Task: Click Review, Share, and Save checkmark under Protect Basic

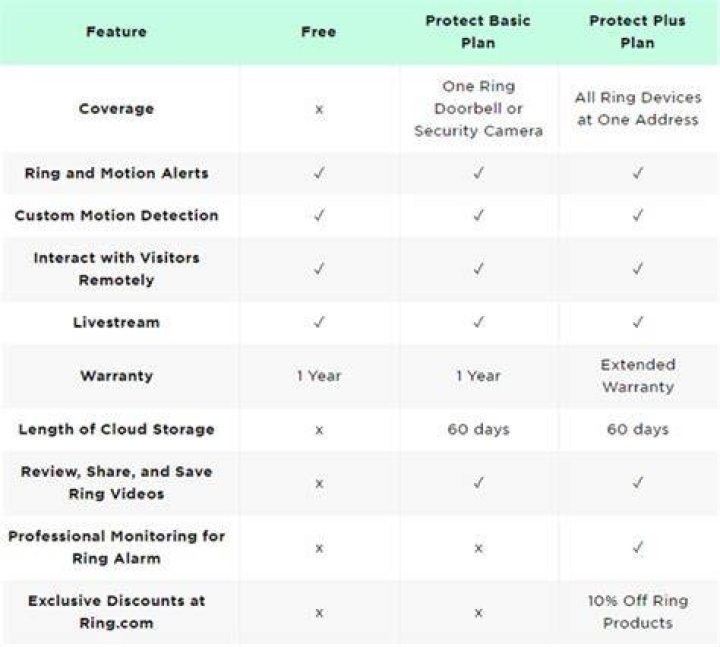Action: (x=478, y=483)
